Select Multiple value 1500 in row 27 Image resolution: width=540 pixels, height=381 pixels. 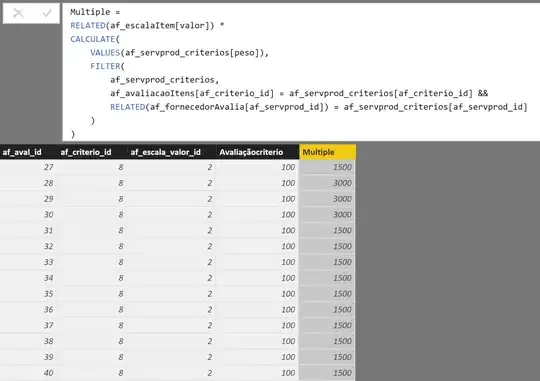[x=328, y=167]
